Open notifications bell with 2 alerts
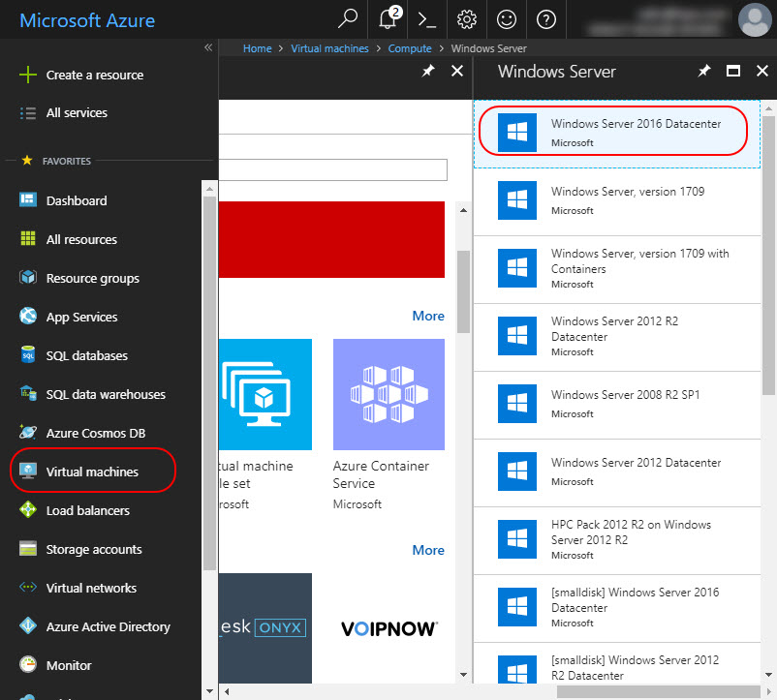This screenshot has width=777, height=700. [x=388, y=19]
